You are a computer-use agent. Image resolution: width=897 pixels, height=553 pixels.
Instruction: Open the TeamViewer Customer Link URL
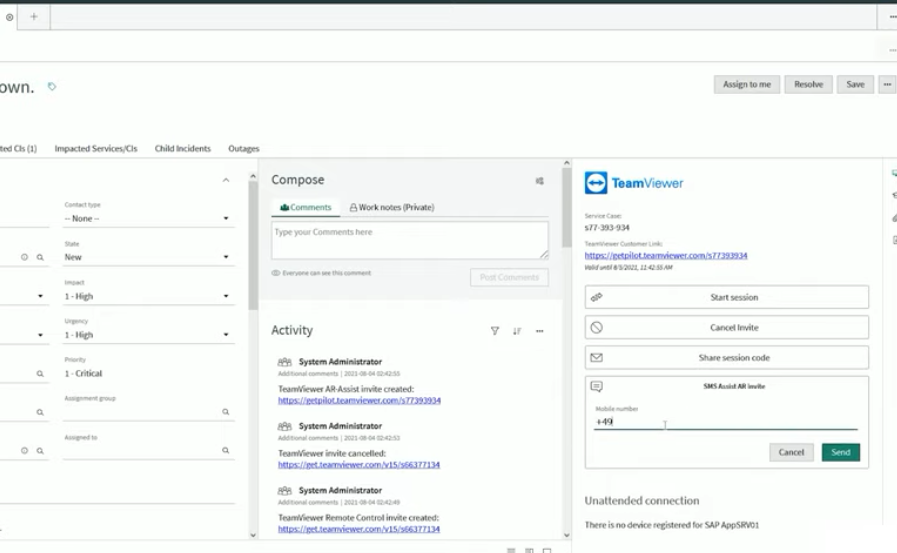(x=666, y=256)
